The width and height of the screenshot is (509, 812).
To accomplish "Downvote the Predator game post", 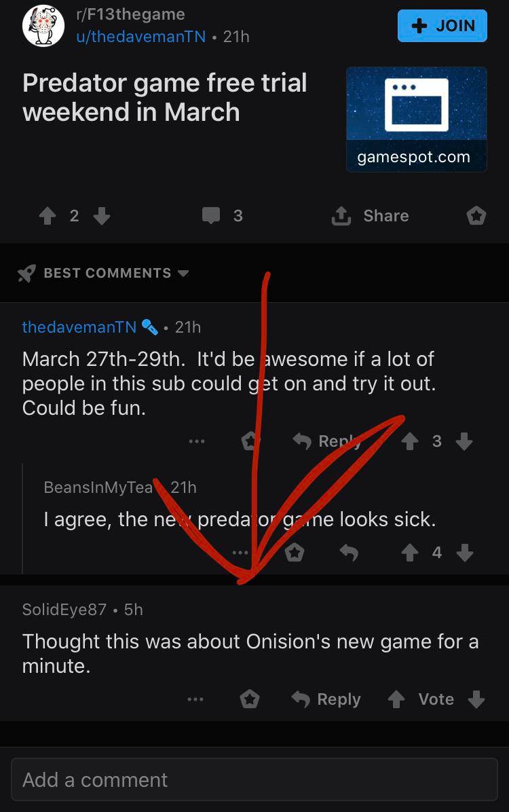I will click(101, 216).
